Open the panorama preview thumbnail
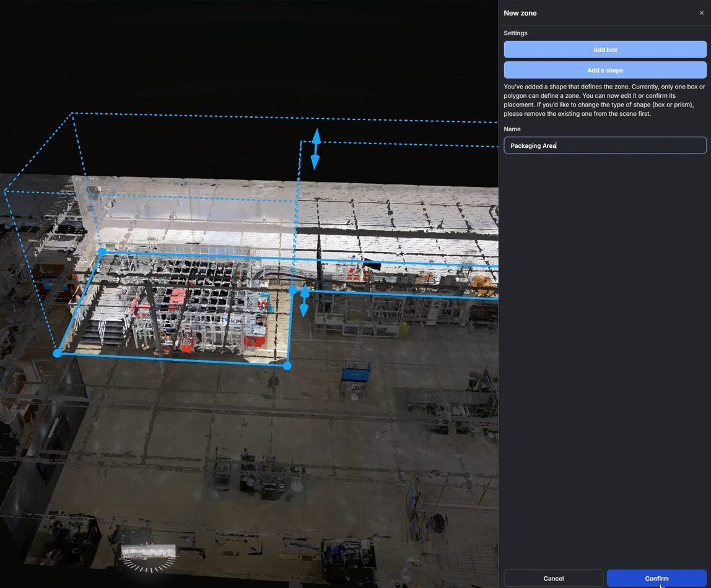The width and height of the screenshot is (711, 588). click(x=149, y=550)
